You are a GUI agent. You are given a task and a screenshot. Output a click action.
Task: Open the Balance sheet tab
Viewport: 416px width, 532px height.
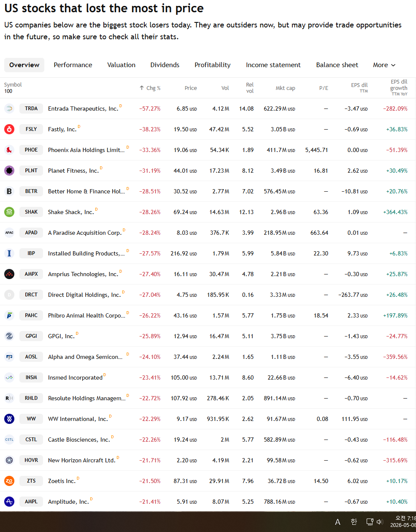(337, 65)
